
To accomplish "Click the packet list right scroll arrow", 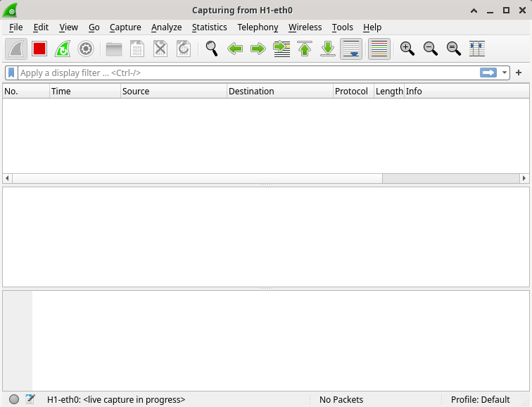I will 524,178.
